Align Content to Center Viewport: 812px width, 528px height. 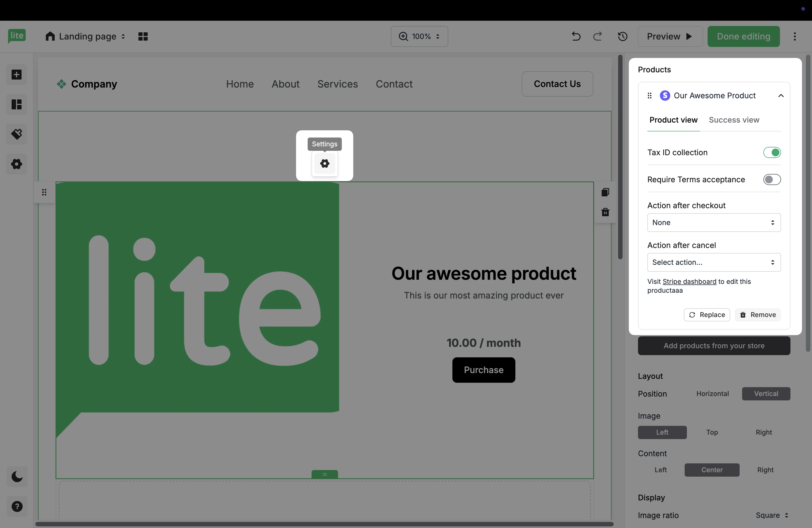pos(712,470)
